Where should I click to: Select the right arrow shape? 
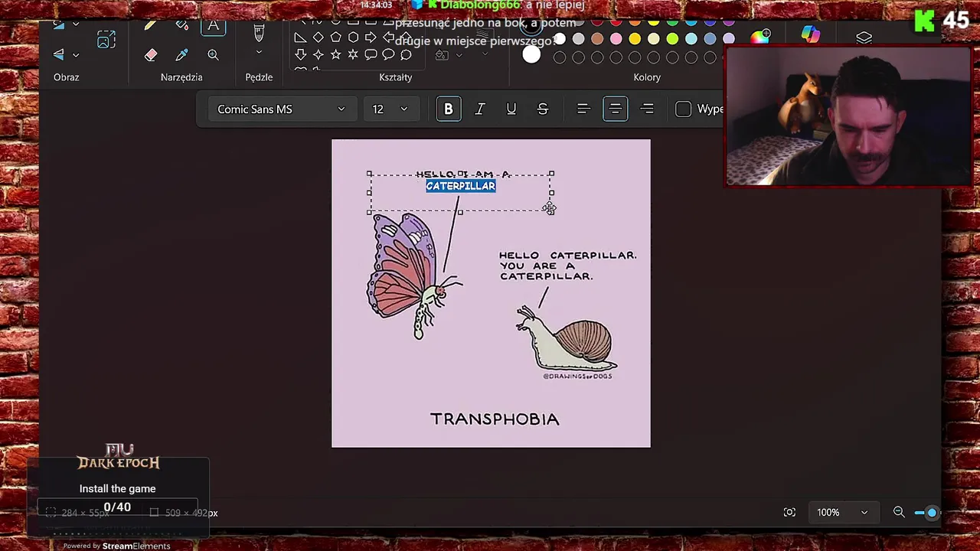click(371, 37)
